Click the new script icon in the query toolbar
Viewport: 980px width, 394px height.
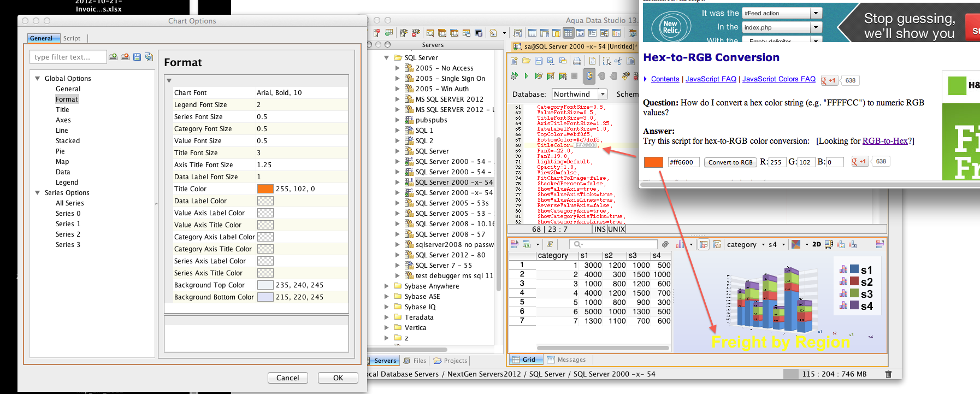pos(514,61)
